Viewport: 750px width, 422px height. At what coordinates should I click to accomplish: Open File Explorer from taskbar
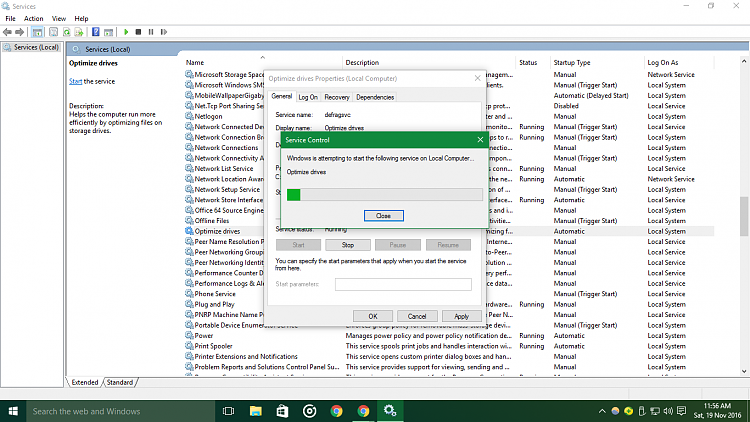click(255, 411)
